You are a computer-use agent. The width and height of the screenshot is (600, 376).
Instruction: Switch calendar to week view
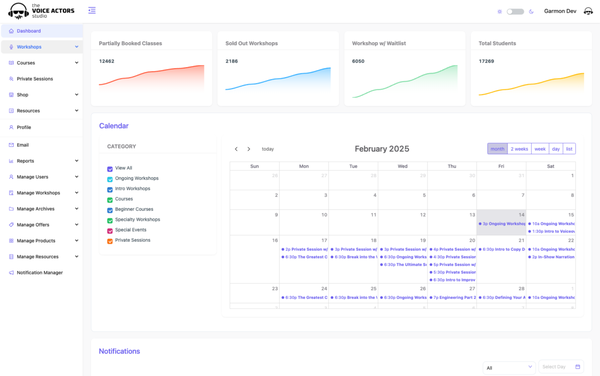tap(540, 149)
